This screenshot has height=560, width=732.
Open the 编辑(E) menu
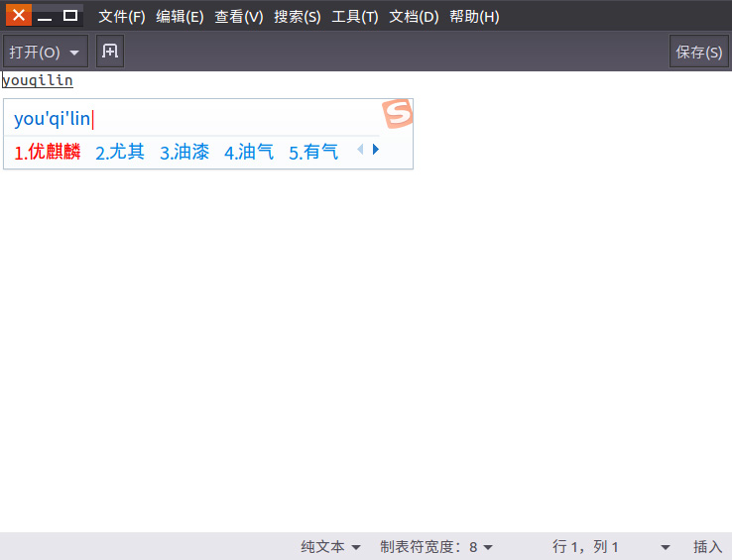(x=180, y=16)
